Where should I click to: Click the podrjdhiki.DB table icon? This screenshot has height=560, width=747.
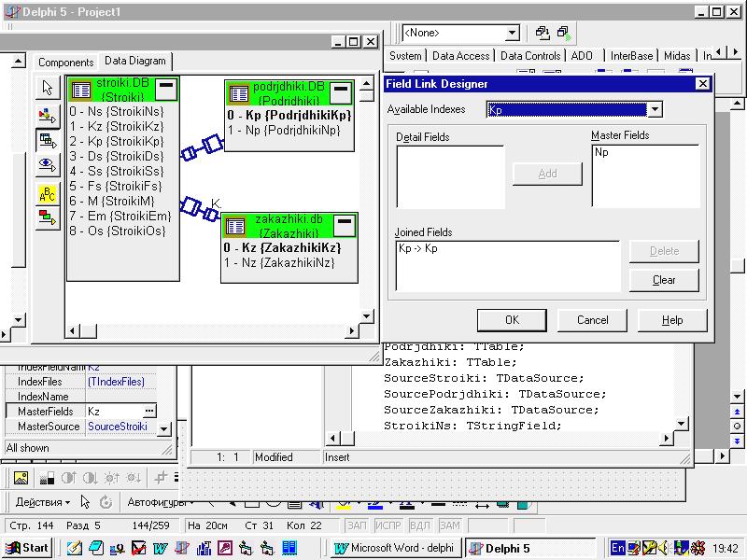[x=239, y=93]
